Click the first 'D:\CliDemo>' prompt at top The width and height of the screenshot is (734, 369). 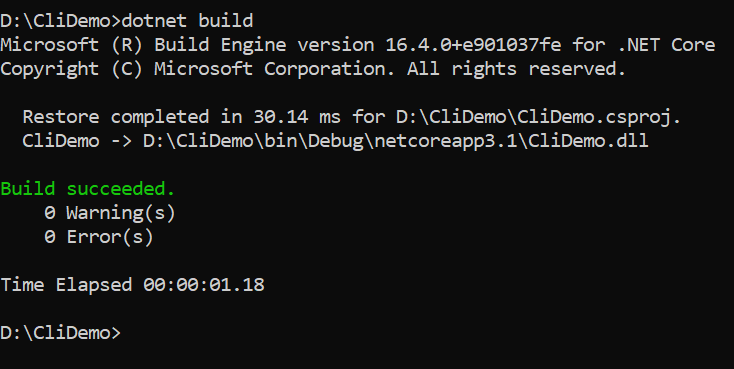pyautogui.click(x=60, y=21)
